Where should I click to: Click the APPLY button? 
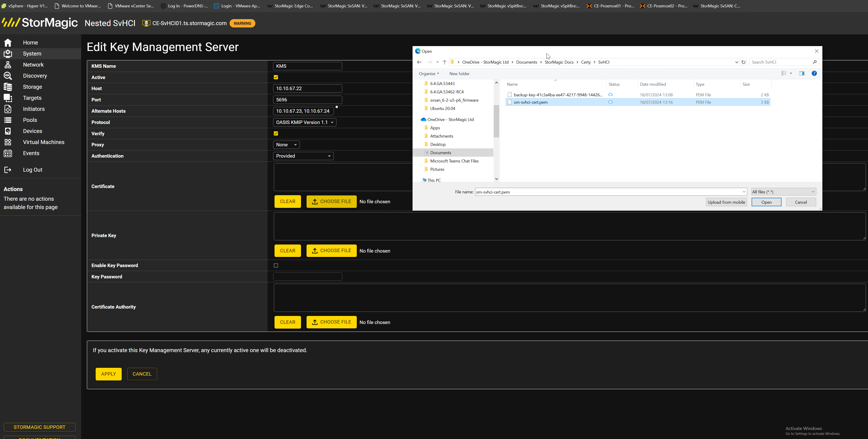point(109,374)
